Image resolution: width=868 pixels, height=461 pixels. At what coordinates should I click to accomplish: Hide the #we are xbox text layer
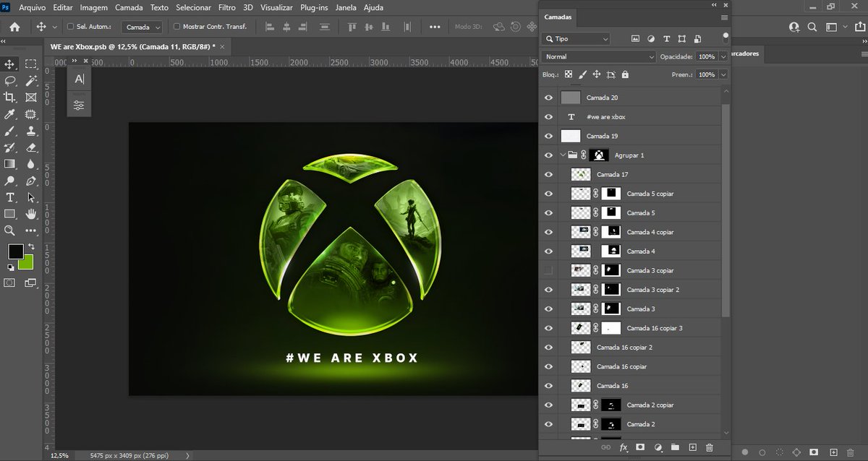point(549,116)
